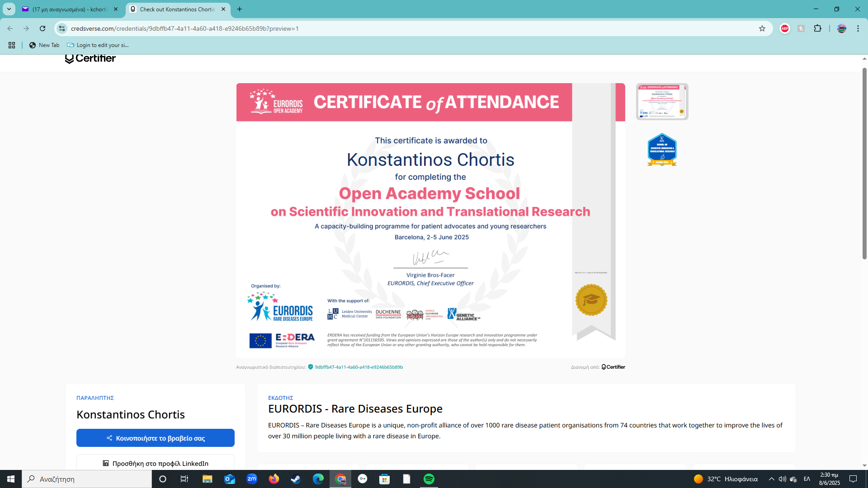Click the Certifier logo in page header
Screen dimensions: 868x488
click(90, 58)
